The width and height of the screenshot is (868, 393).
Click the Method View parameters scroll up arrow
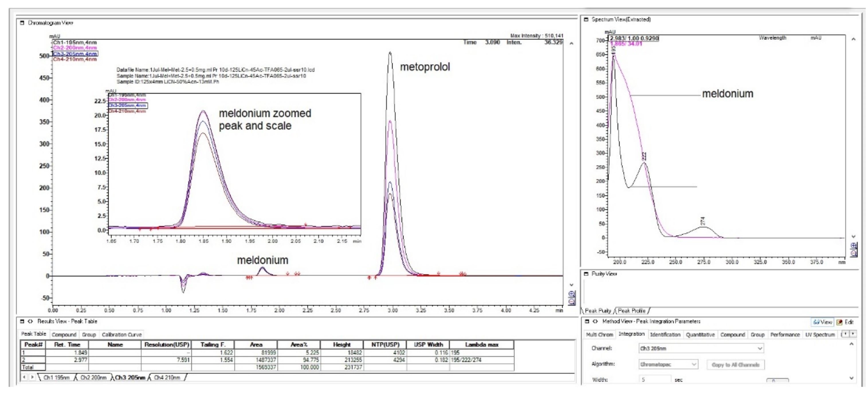click(851, 344)
